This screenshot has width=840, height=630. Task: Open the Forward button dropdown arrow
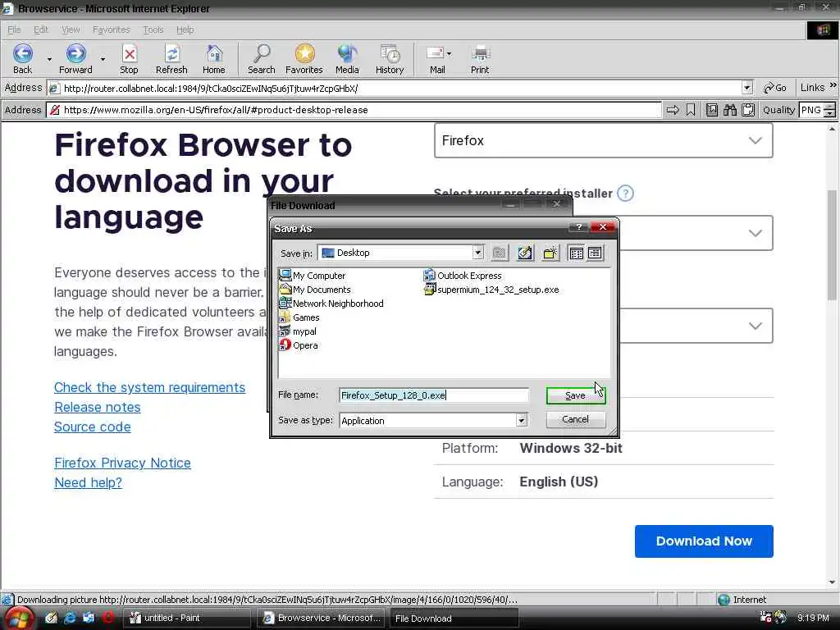[103, 59]
